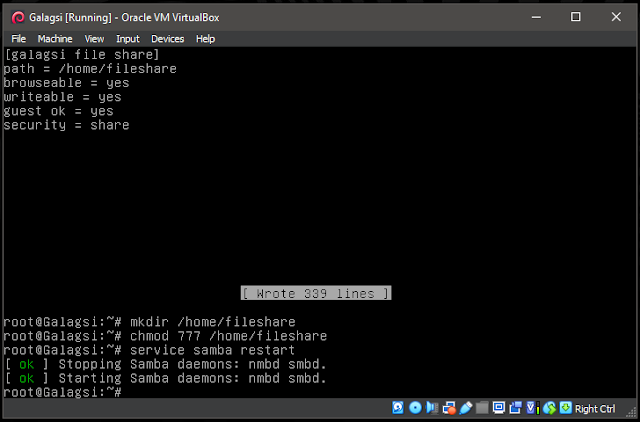640x422 pixels.
Task: Open the audio status icon
Action: 432,408
